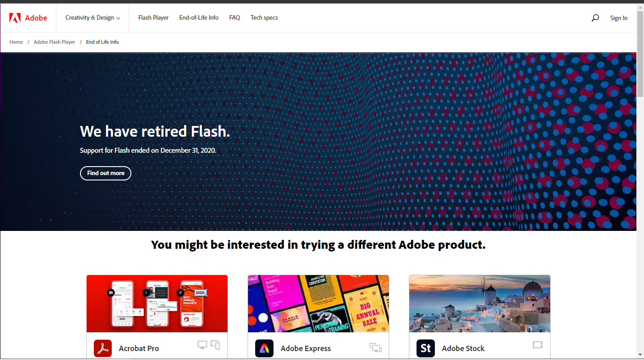Click the Find out more button

[105, 173]
